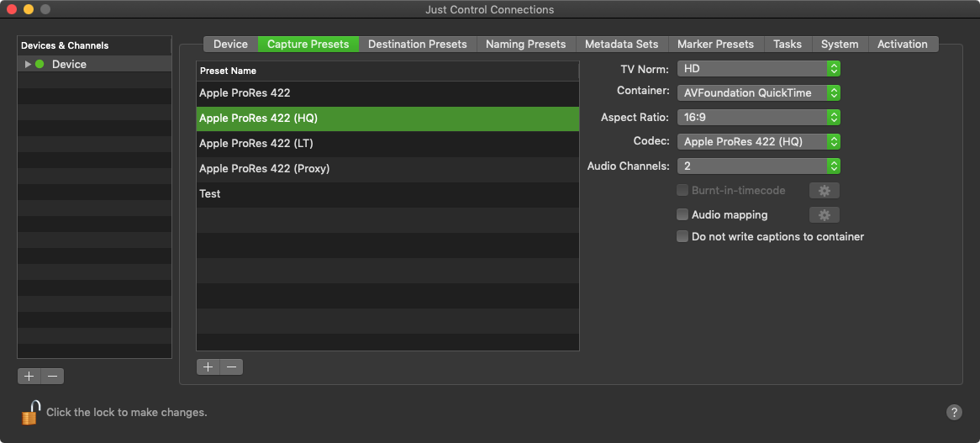Open the Marker Presets tab
Viewport: 980px width, 443px height.
coord(715,45)
